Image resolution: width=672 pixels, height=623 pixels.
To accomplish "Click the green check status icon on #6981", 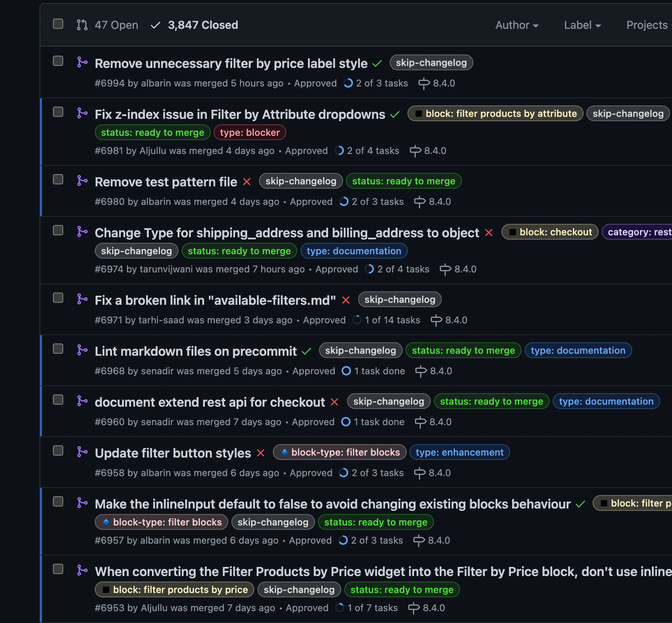I will point(394,114).
